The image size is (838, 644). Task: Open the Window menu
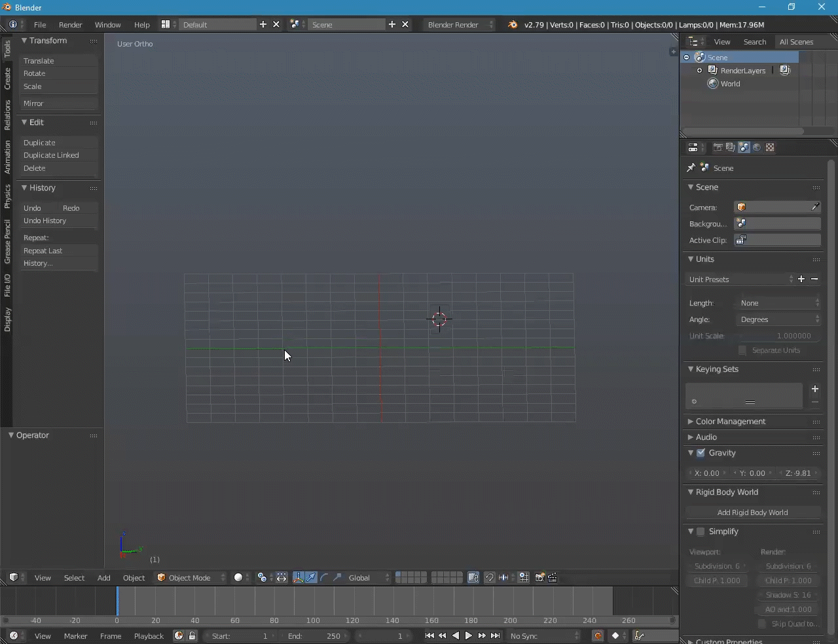(x=108, y=24)
